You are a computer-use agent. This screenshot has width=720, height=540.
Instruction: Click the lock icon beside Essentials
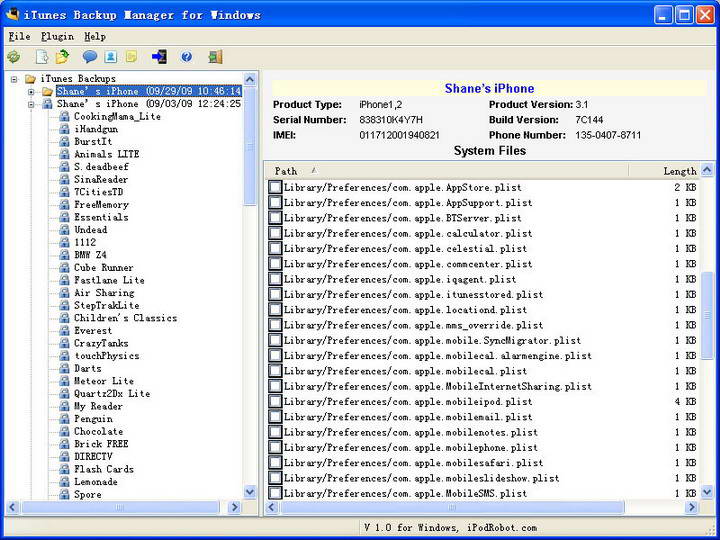point(65,217)
